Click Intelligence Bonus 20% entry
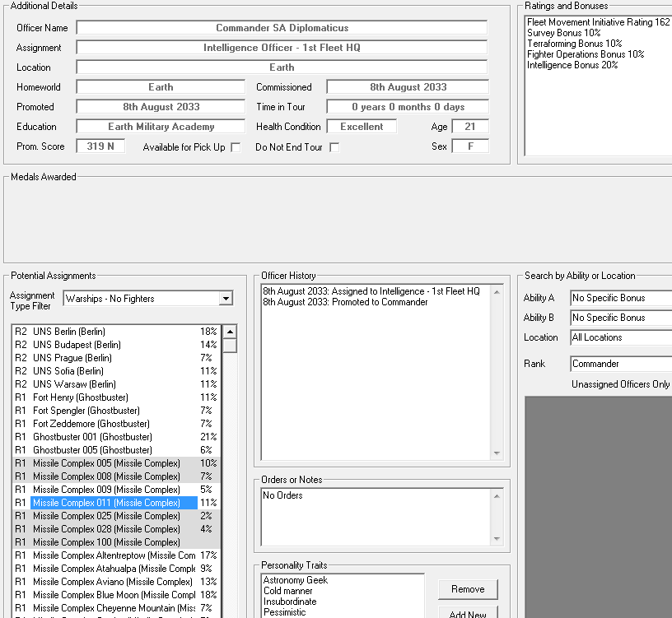Viewport: 672px width, 618px height. 572,65
